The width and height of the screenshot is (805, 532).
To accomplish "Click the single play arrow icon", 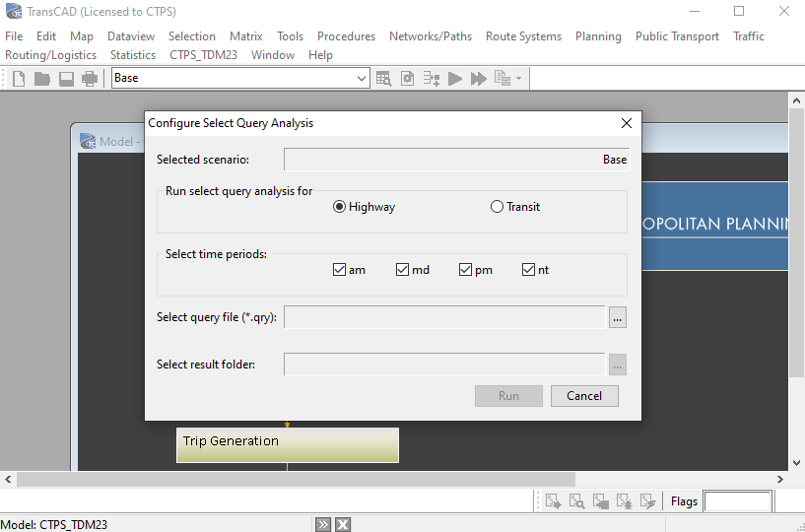I will pyautogui.click(x=455, y=79).
